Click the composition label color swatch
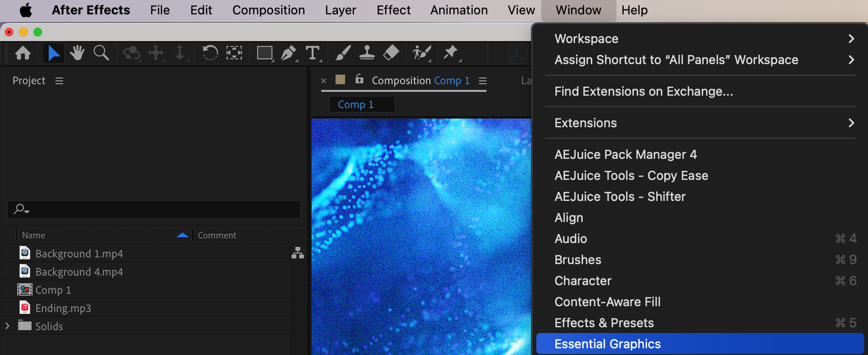This screenshot has height=355, width=868. click(x=340, y=79)
